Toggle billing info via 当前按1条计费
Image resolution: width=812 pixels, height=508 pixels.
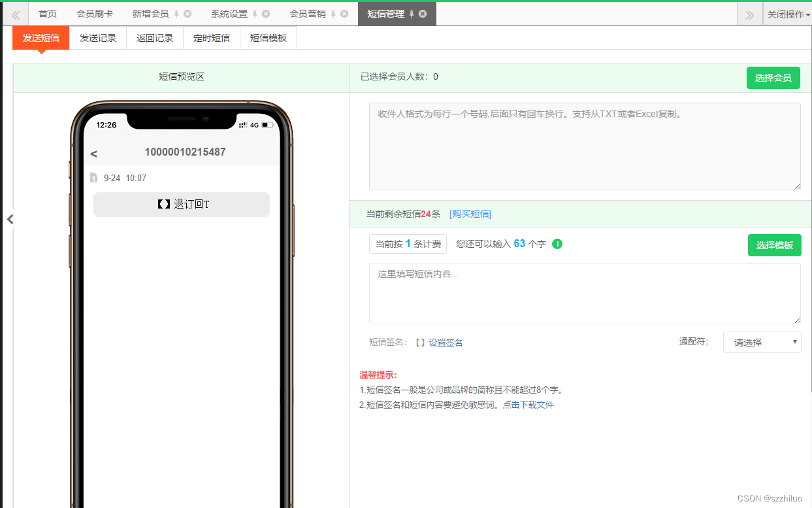pyautogui.click(x=408, y=243)
